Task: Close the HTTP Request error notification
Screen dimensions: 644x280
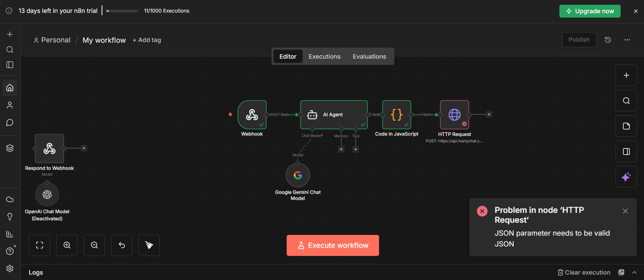Action: [625, 211]
